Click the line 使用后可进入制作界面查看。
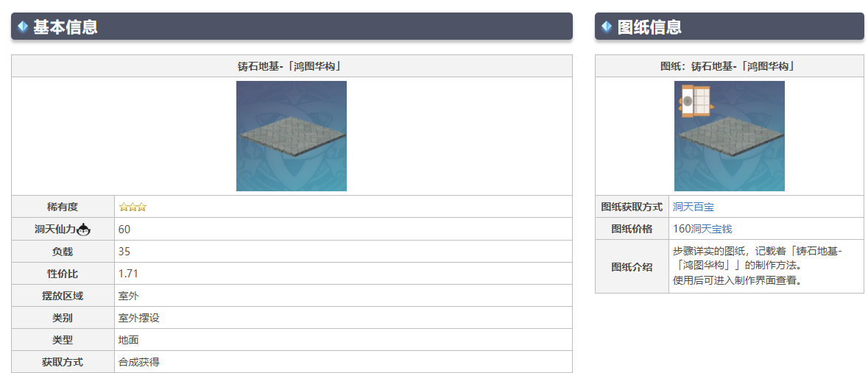The height and width of the screenshot is (373, 868). point(738,280)
